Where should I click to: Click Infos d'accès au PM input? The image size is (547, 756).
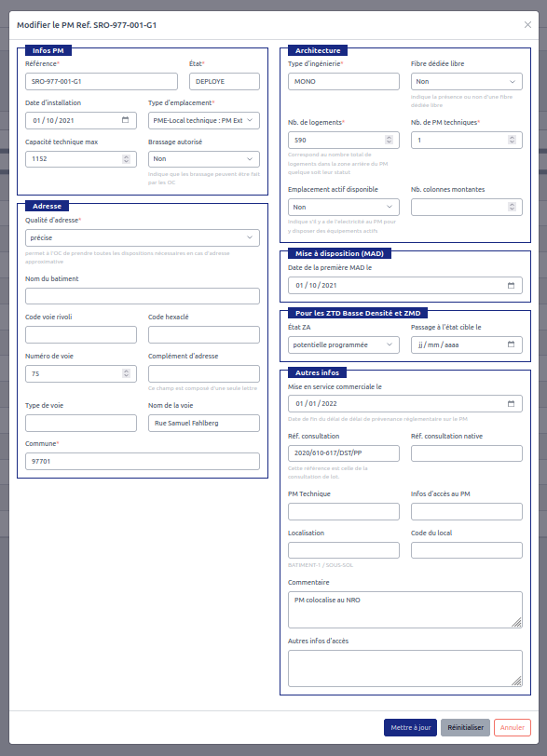coord(467,511)
